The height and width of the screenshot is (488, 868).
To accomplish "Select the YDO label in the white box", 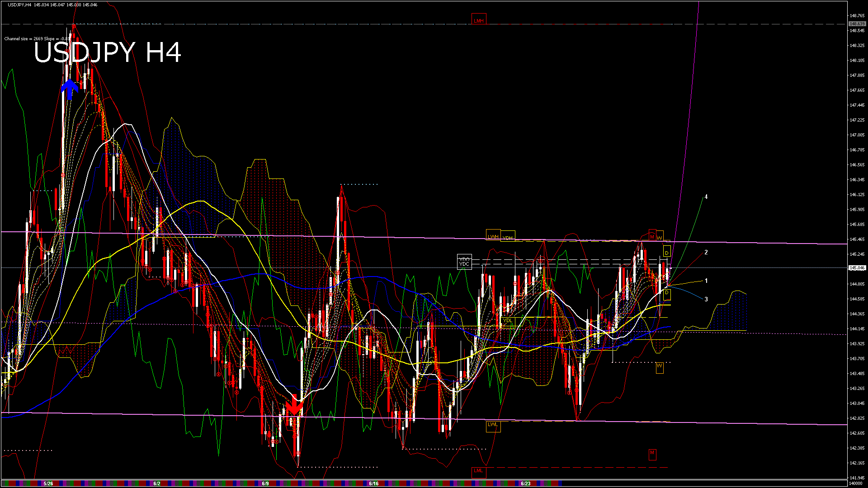I will (x=464, y=259).
